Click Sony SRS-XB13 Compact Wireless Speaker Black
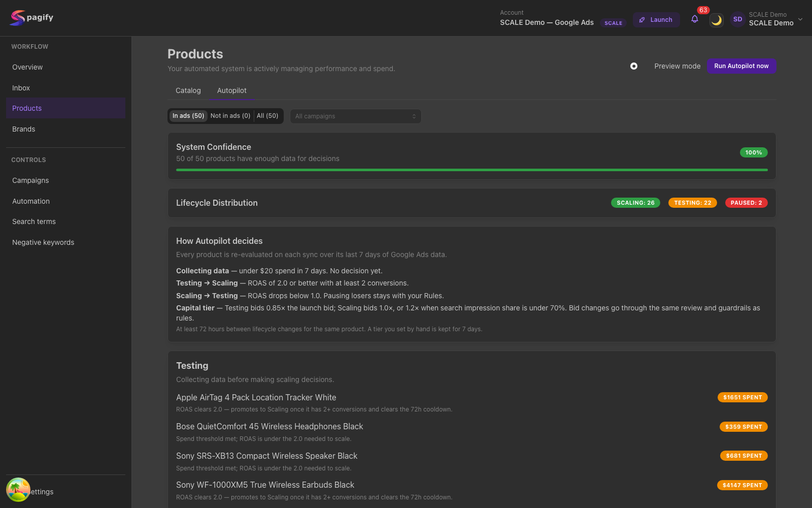This screenshot has height=508, width=812. click(267, 456)
